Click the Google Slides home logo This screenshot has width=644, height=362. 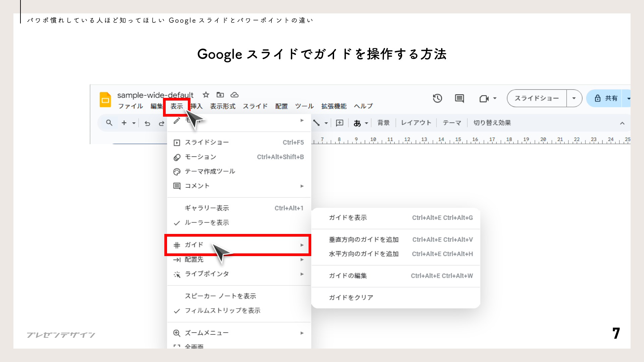[x=105, y=100]
